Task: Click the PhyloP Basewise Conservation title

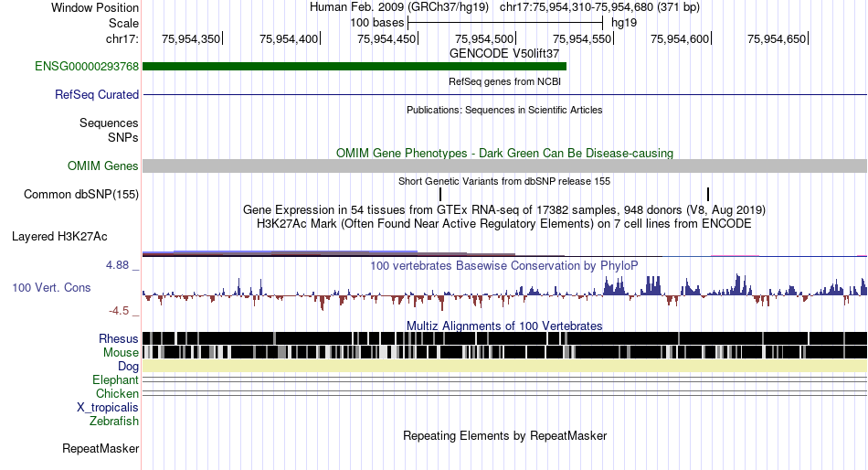Action: 504,266
